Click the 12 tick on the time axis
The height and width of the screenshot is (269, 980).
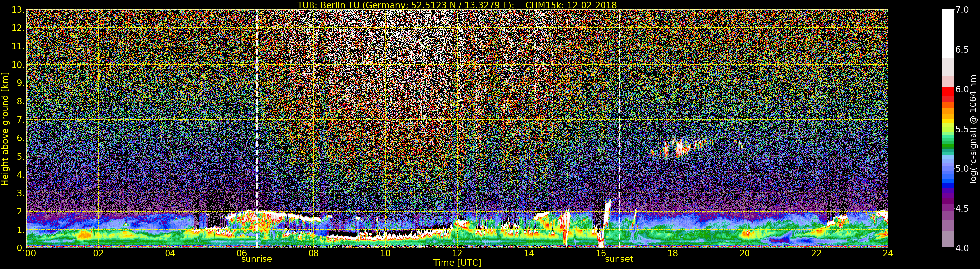pyautogui.click(x=457, y=253)
